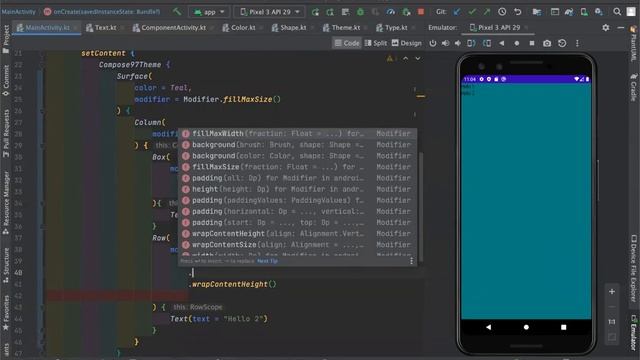Click the Attach Debugger to Android Process icon

click(x=406, y=12)
